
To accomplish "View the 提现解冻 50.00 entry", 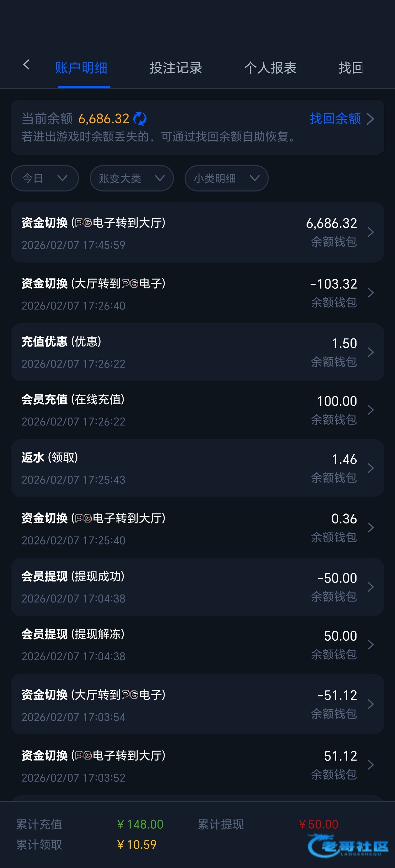I will (x=197, y=645).
